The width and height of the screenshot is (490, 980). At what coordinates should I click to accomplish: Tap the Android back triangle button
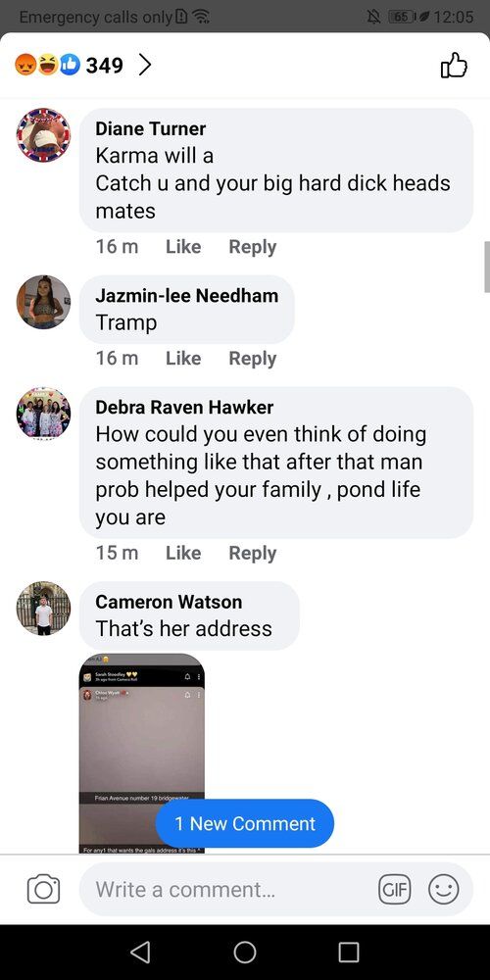140,952
